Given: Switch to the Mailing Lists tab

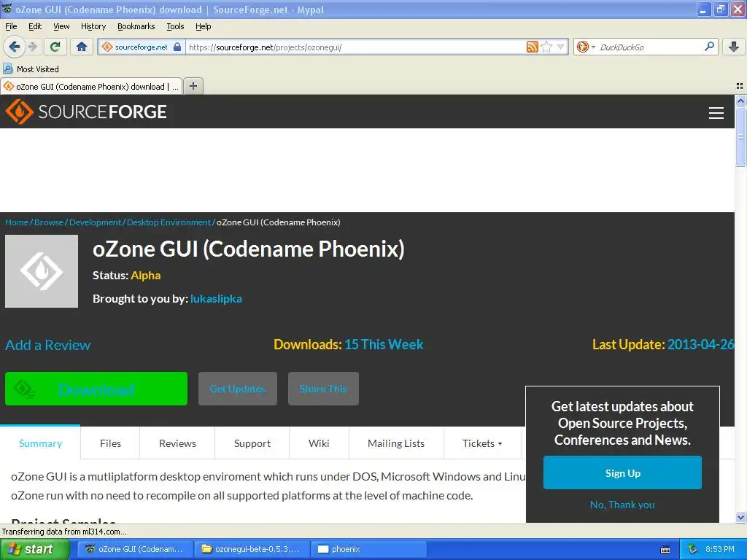Looking at the screenshot, I should coord(396,443).
